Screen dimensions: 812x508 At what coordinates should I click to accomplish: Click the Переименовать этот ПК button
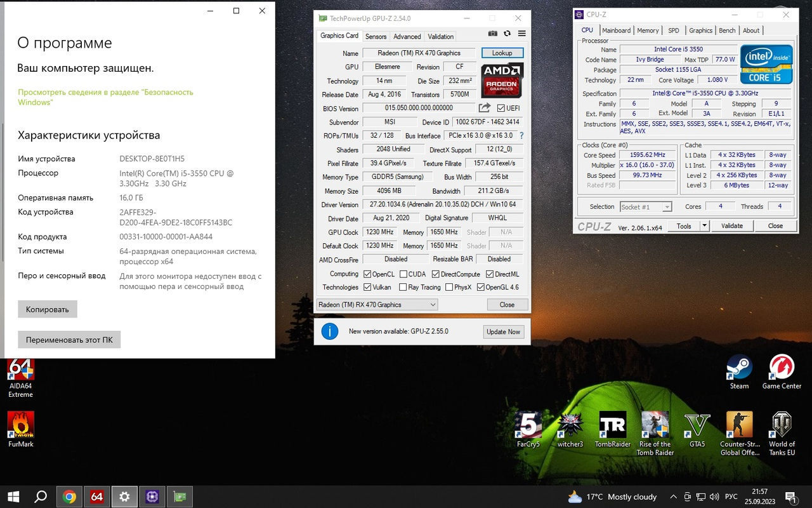click(69, 340)
